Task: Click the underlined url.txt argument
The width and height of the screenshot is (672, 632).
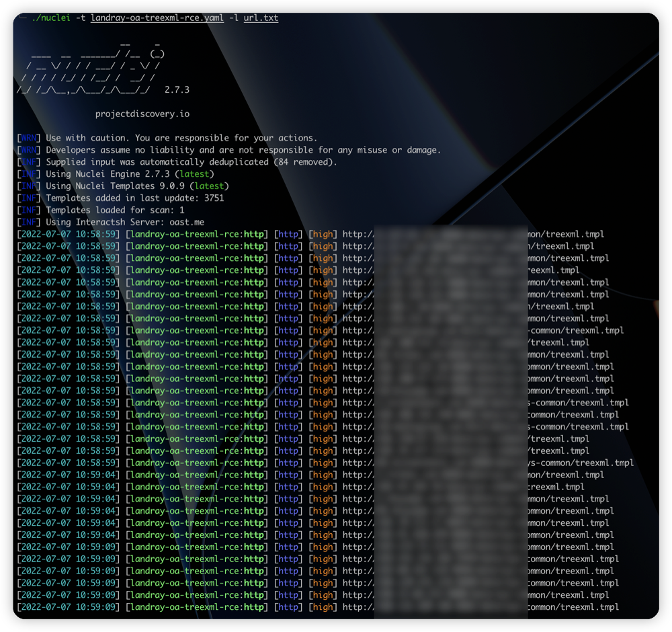Action: click(x=261, y=17)
